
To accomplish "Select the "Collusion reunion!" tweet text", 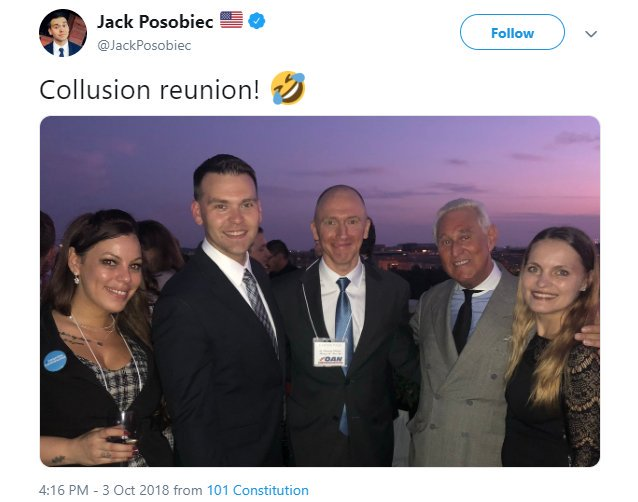I will click(149, 89).
